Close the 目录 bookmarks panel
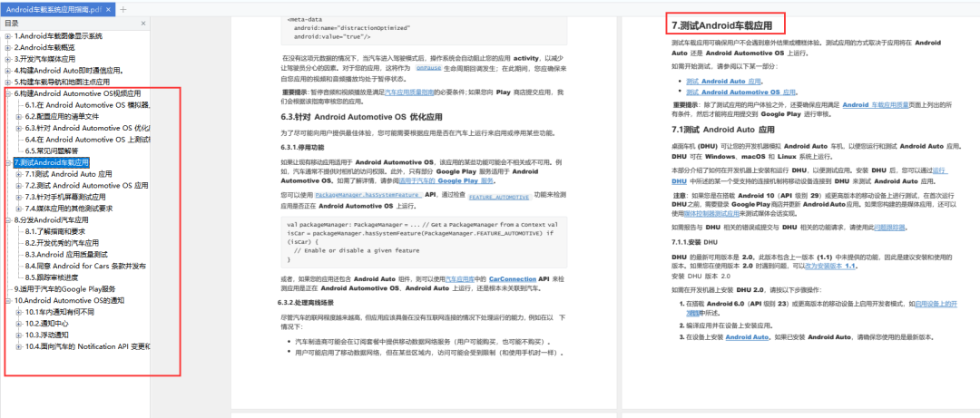Image resolution: width=980 pixels, height=418 pixels. click(x=143, y=24)
